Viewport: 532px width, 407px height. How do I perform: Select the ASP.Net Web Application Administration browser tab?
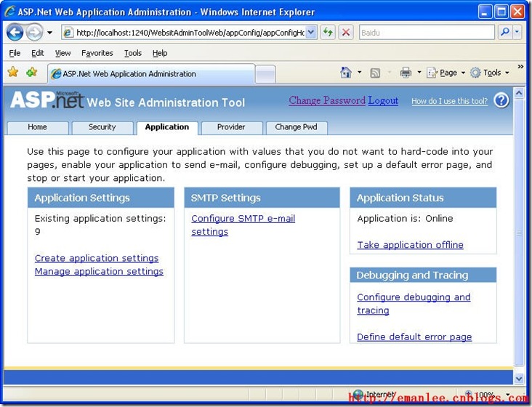151,73
